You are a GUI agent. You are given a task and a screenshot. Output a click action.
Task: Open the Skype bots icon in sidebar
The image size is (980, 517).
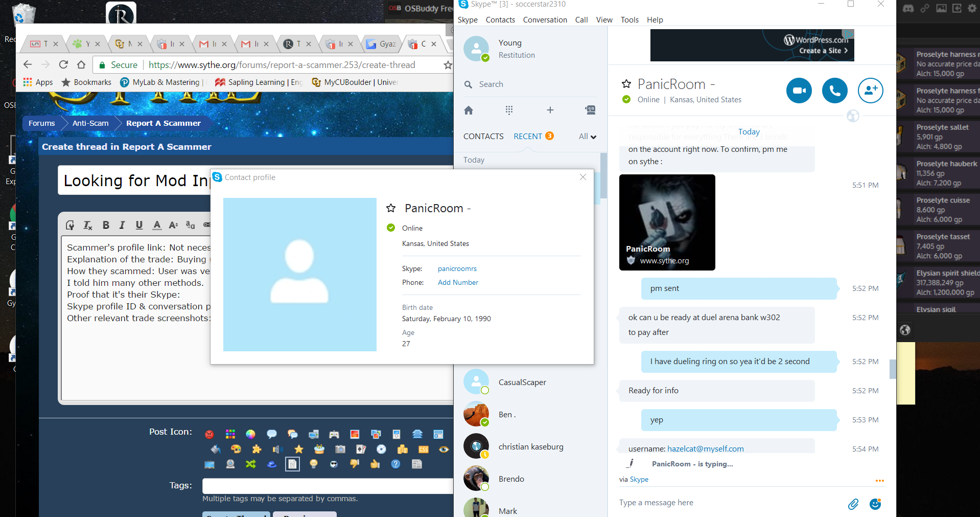tap(590, 110)
